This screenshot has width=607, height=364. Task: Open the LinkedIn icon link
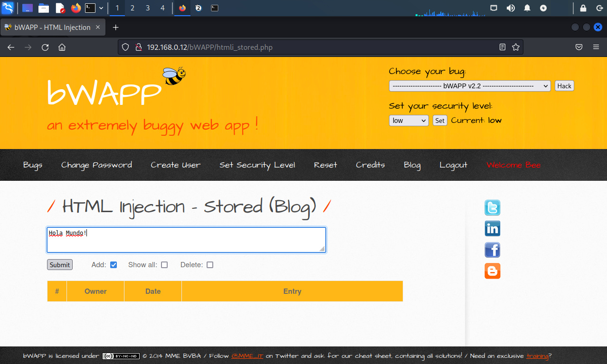[x=492, y=229]
